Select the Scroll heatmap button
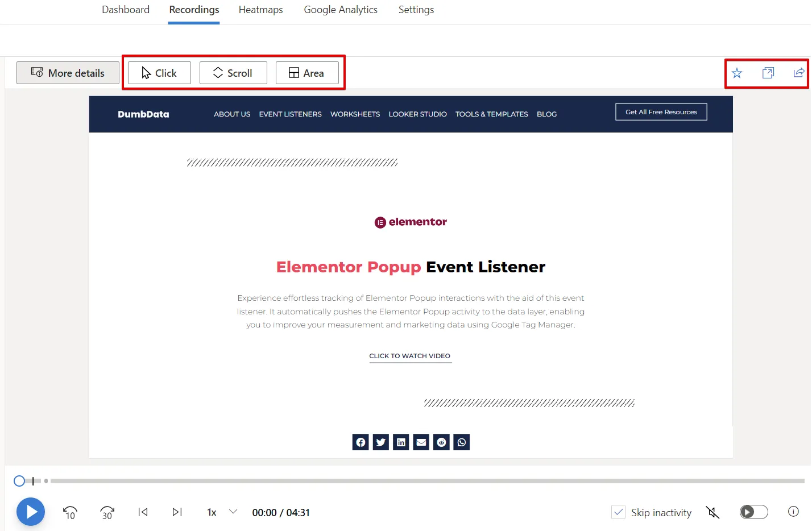This screenshot has height=531, width=812. [233, 73]
